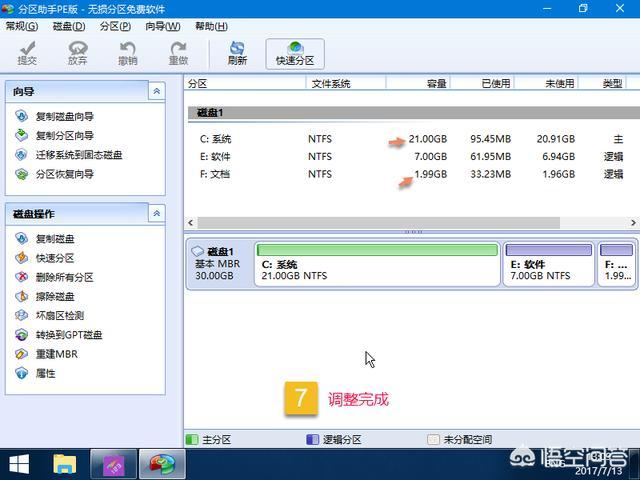Click the 快速分区 icon under 磁盘操作
The width and height of the screenshot is (640, 480).
[21, 258]
